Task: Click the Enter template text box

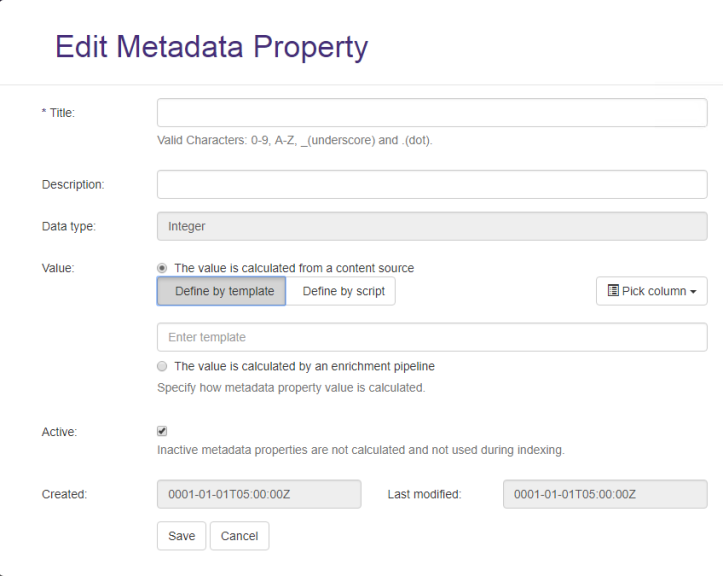Action: [432, 337]
